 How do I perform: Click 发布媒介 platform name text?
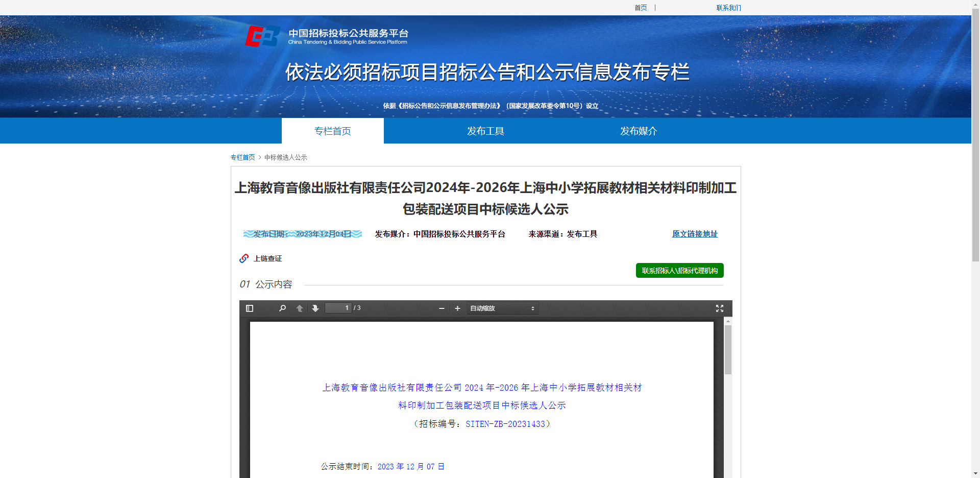[440, 234]
